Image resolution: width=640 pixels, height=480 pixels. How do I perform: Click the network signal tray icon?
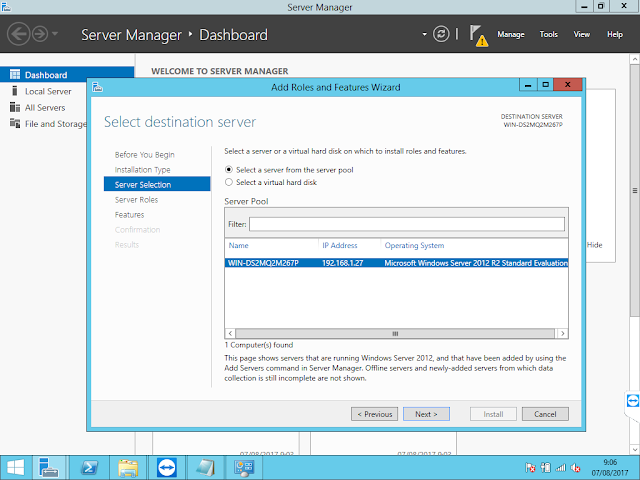coord(560,468)
